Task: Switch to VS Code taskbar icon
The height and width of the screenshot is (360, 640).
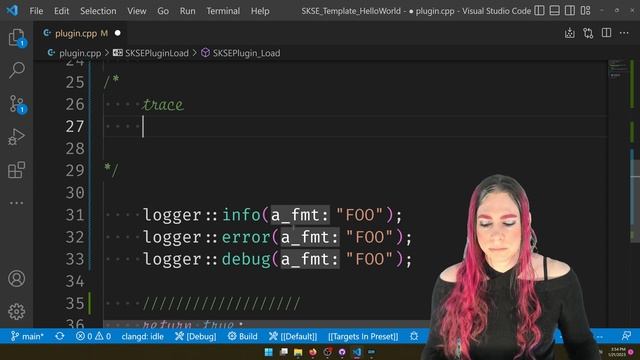Action: click(x=357, y=352)
